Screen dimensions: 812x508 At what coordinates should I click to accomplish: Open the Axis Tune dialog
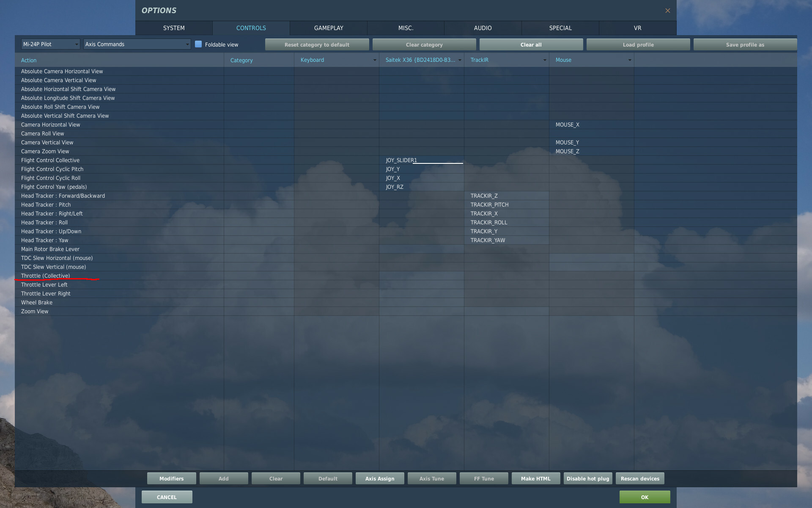coord(432,478)
